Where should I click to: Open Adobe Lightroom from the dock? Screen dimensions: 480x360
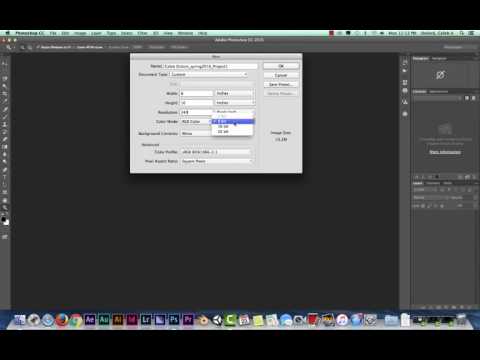146,320
